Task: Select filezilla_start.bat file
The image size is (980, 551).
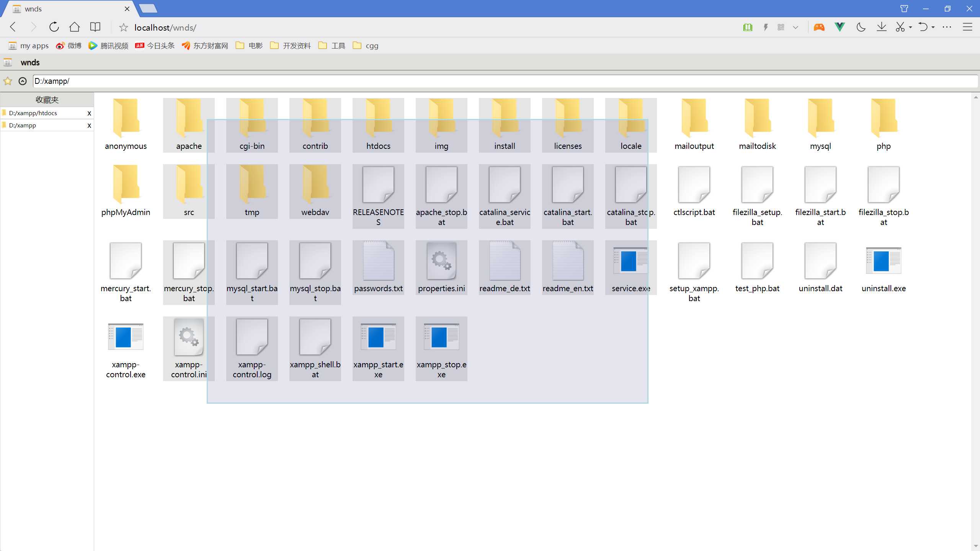Action: pos(820,196)
